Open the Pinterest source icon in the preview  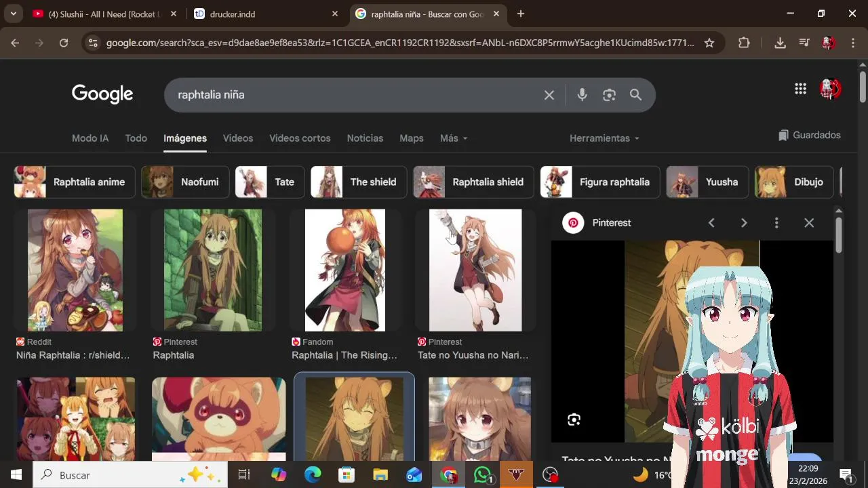click(573, 223)
